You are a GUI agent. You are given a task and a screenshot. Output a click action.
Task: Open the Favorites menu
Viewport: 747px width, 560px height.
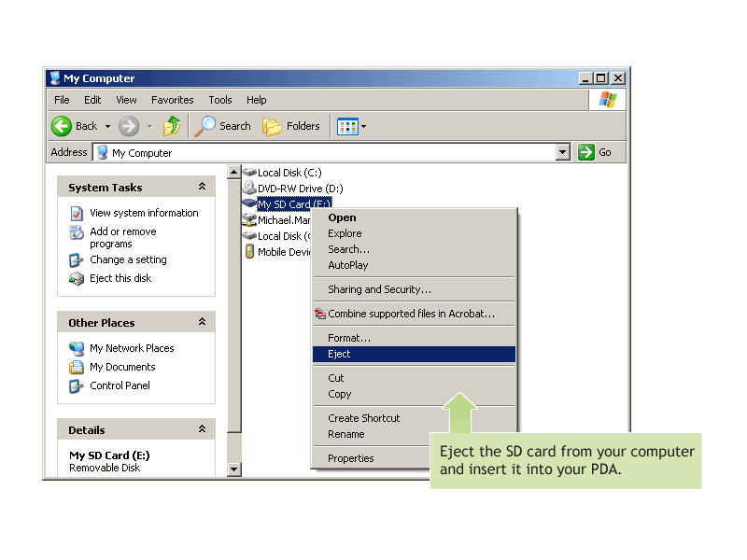click(173, 100)
